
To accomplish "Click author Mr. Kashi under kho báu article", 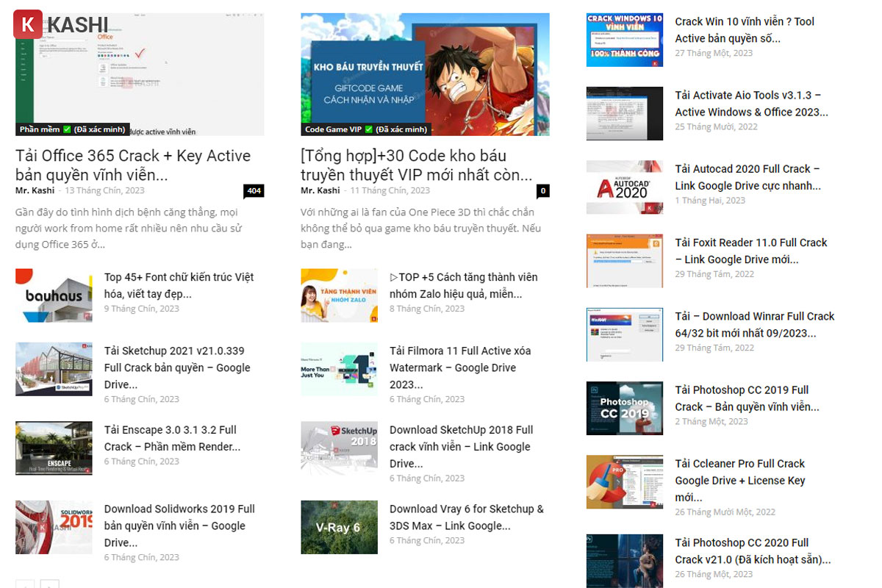I will pos(320,190).
